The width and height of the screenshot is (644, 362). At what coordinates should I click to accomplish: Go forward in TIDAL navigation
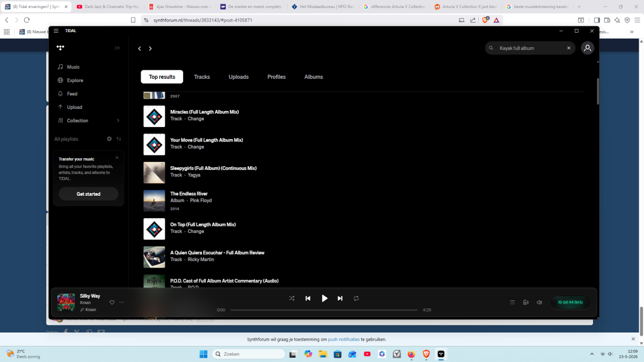tap(150, 48)
